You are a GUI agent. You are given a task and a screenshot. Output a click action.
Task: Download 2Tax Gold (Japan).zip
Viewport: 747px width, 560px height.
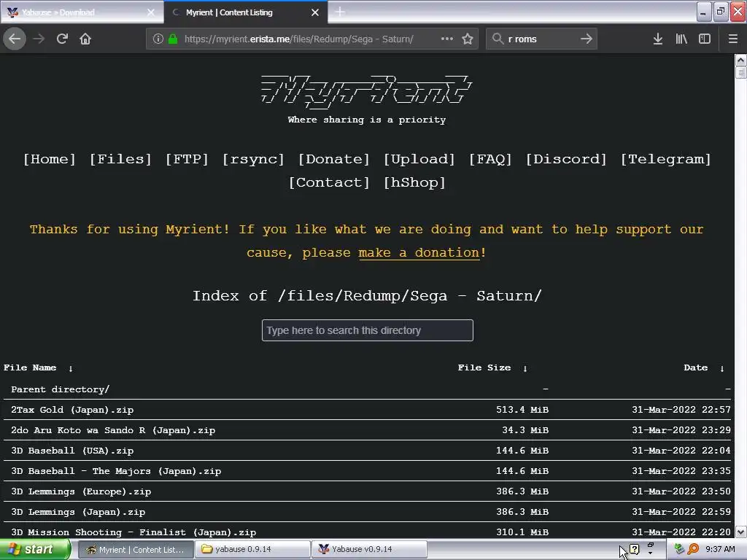[x=72, y=410]
